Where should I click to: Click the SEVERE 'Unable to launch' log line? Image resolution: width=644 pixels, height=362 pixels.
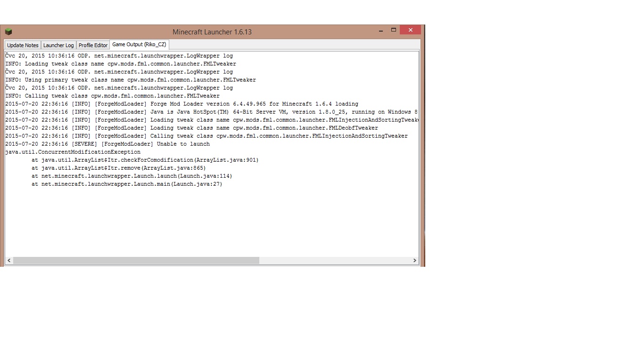[x=107, y=144]
